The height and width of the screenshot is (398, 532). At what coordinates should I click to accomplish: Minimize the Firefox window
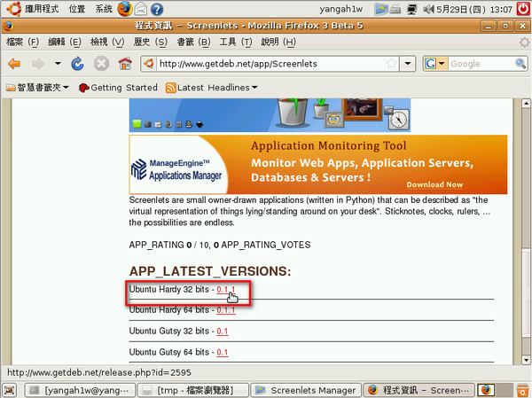489,26
